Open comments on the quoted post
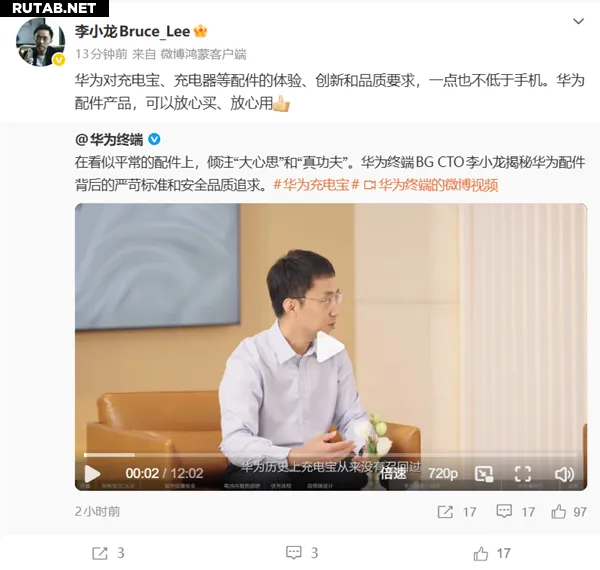 coord(515,511)
